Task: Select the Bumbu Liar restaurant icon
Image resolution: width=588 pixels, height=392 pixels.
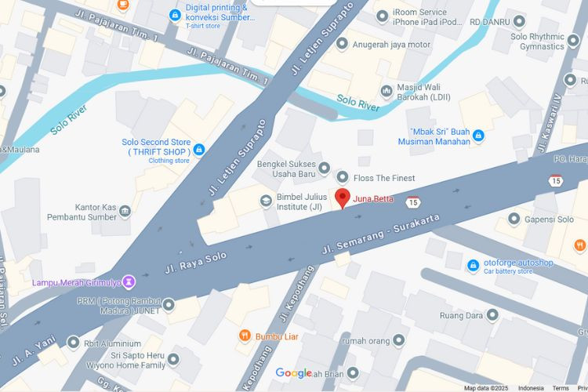Action: click(245, 336)
